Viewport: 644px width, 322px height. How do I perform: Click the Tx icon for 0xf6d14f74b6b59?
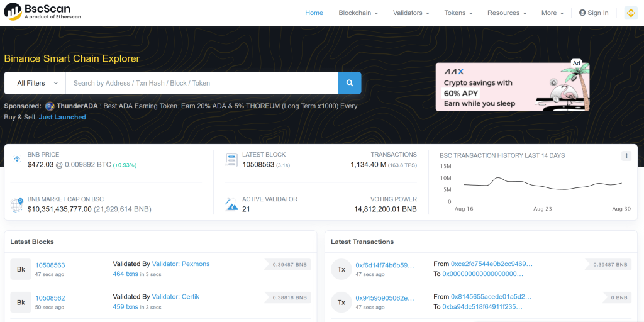[x=341, y=269]
